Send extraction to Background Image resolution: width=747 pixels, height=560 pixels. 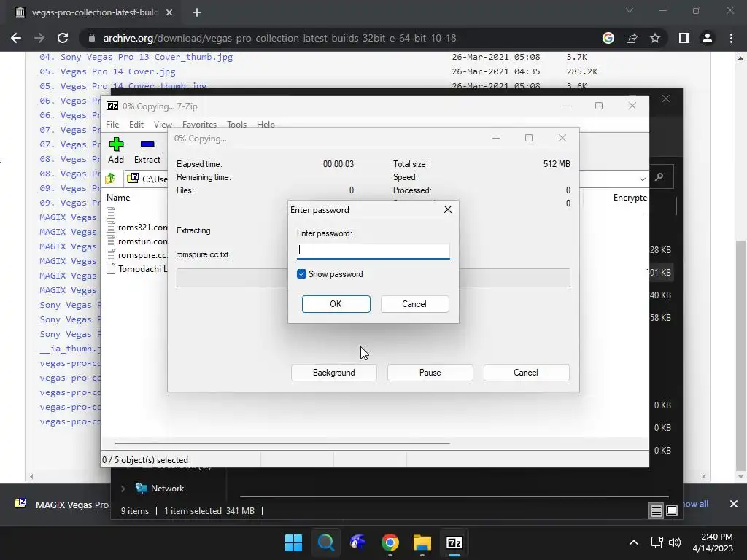click(x=333, y=373)
